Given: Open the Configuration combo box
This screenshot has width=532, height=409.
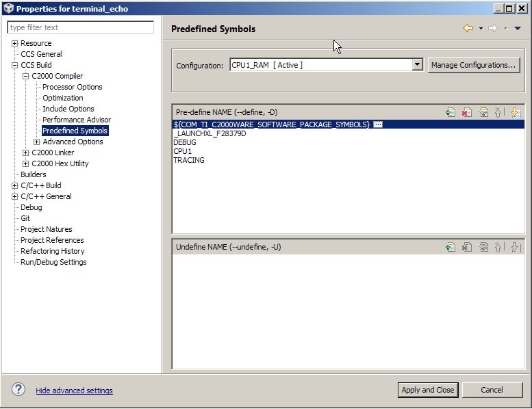Looking at the screenshot, I should [327, 65].
